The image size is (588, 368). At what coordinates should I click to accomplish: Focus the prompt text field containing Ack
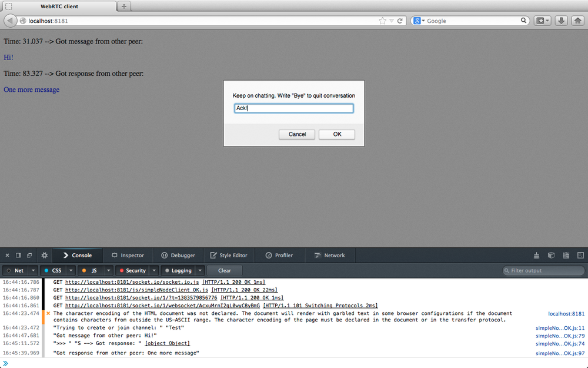point(293,108)
